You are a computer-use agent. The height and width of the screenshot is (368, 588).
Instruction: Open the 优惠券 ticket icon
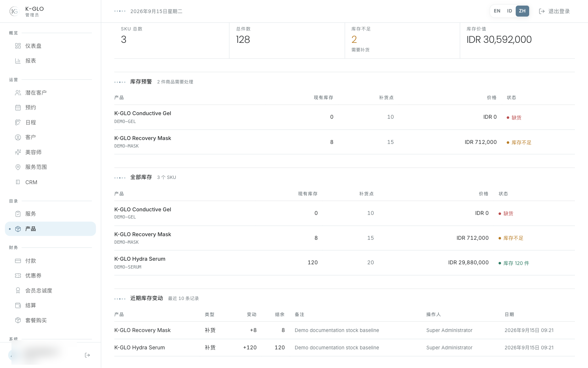(x=18, y=276)
